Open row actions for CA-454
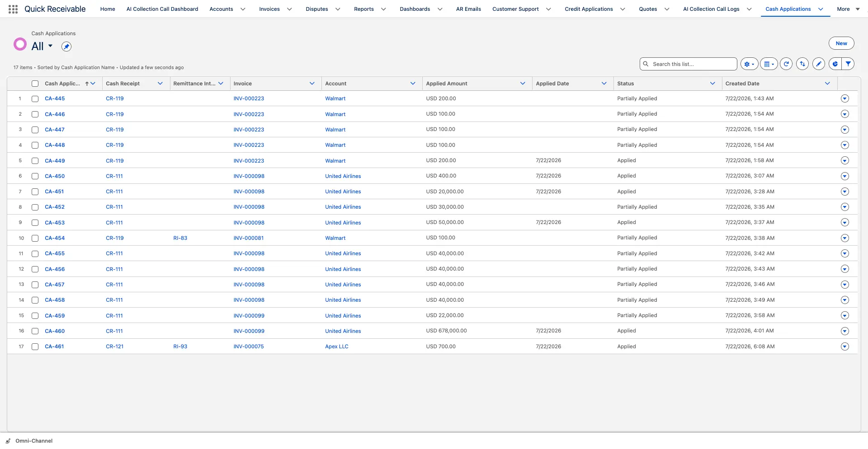Viewport: 868px width, 449px height. 844,238
